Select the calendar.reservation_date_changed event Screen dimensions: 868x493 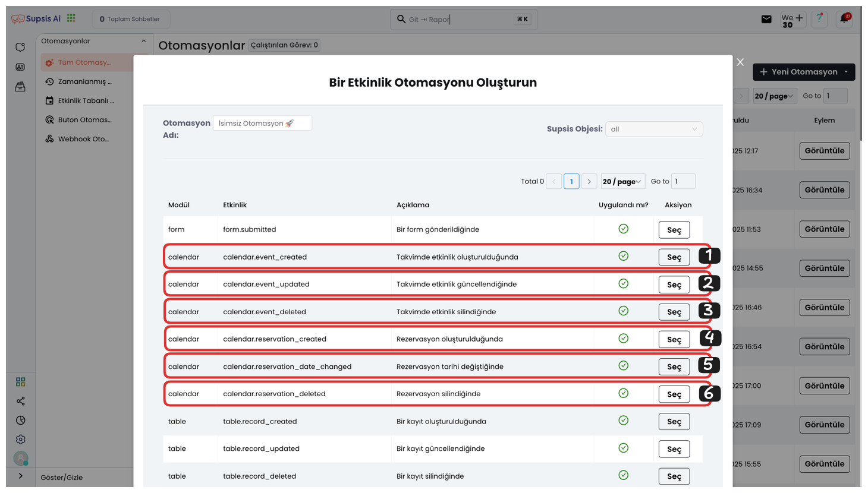(674, 366)
